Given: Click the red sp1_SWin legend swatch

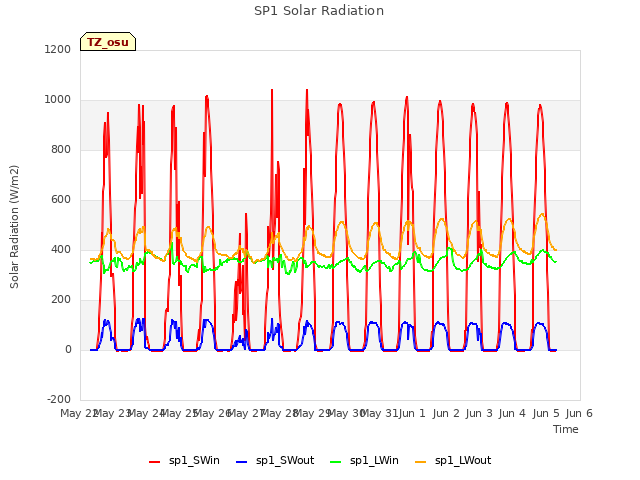Looking at the screenshot, I should coord(154,462).
